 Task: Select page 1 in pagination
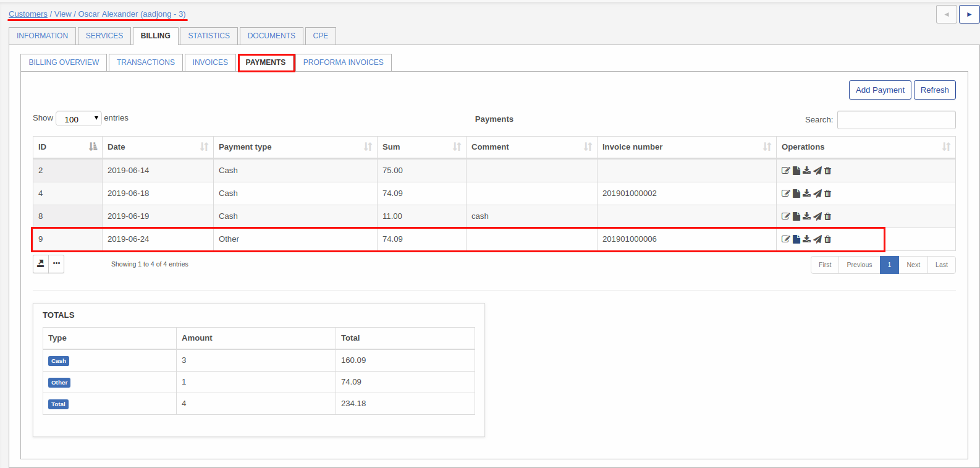pyautogui.click(x=889, y=265)
